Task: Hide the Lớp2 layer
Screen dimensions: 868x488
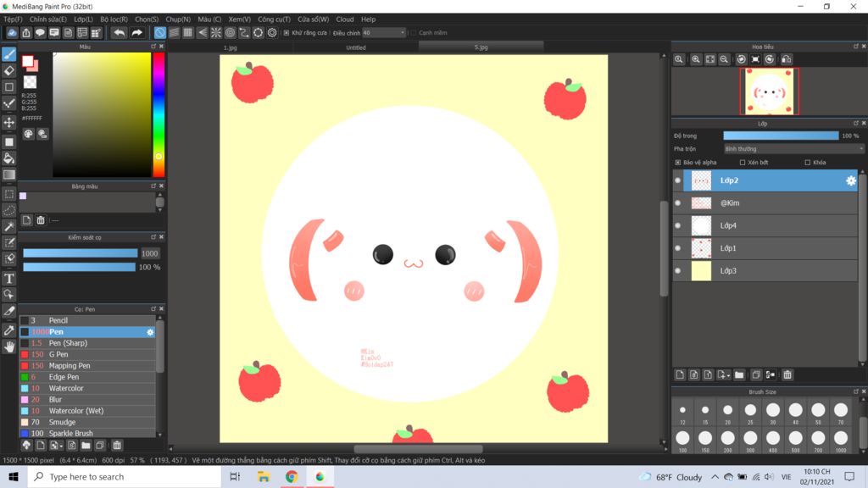Action: pos(677,180)
